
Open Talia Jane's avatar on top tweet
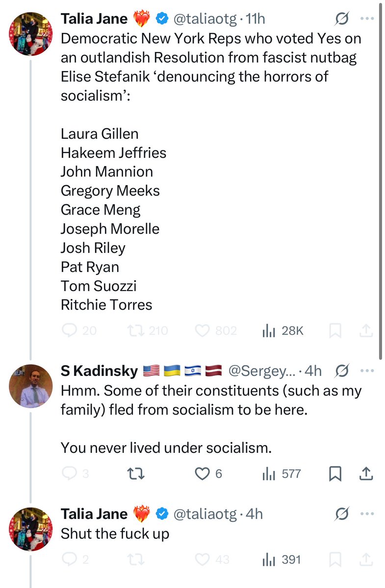[31, 34]
